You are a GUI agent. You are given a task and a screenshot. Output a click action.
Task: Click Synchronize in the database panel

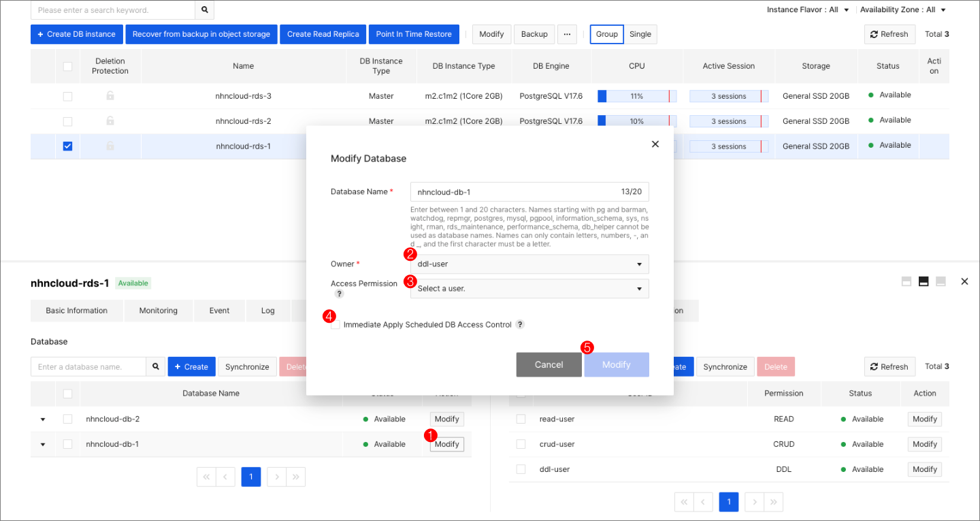(x=247, y=366)
